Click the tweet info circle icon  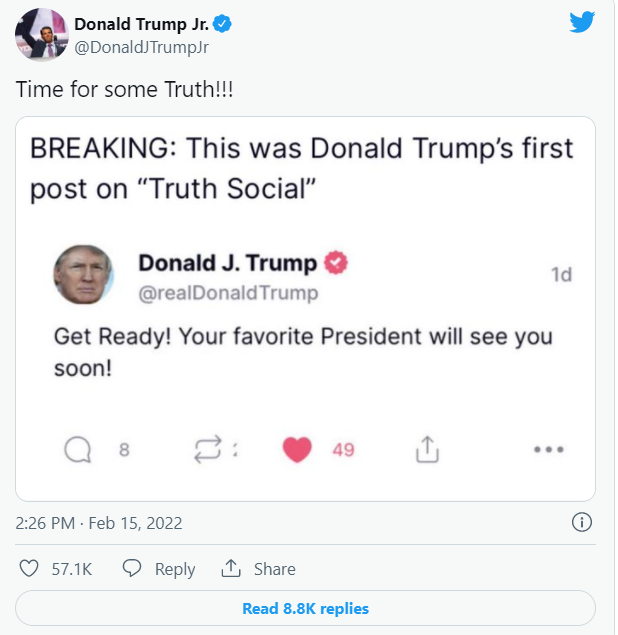582,522
